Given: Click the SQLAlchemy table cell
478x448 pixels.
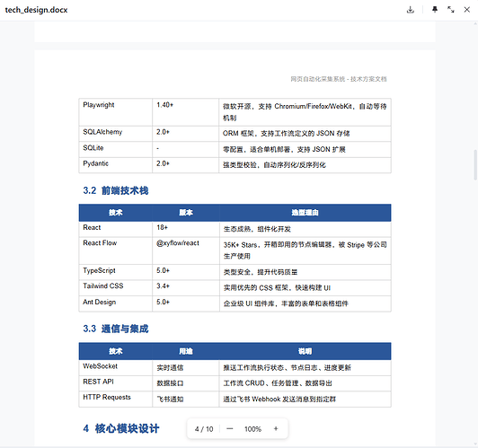Looking at the screenshot, I should point(116,134).
